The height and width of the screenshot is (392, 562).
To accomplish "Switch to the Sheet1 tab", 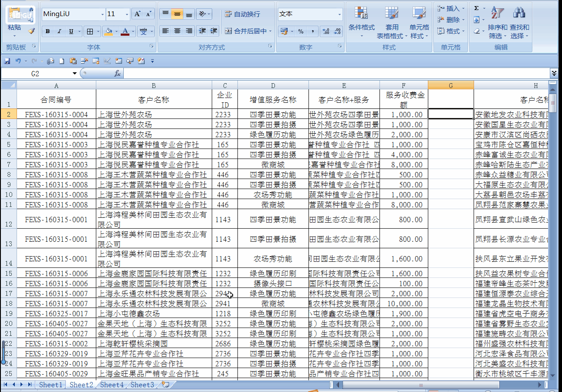I will pos(50,385).
